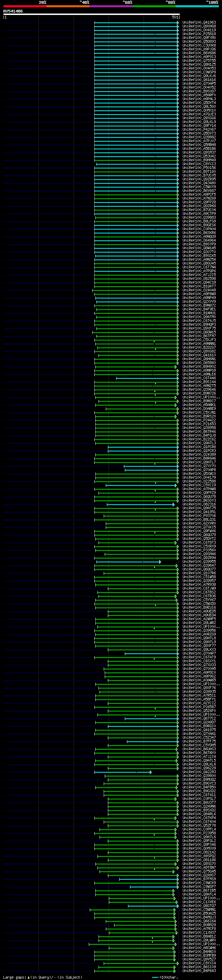The height and width of the screenshot is (980, 222).
Task: Select the UniRef100_P23958 label
Action: [x=199, y=833]
